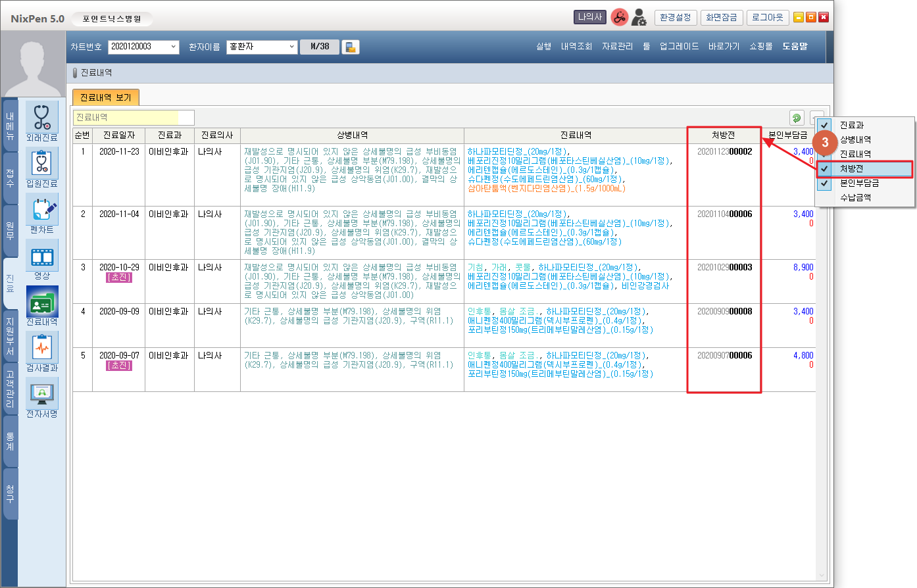Click the save icon next to M/38

point(351,47)
